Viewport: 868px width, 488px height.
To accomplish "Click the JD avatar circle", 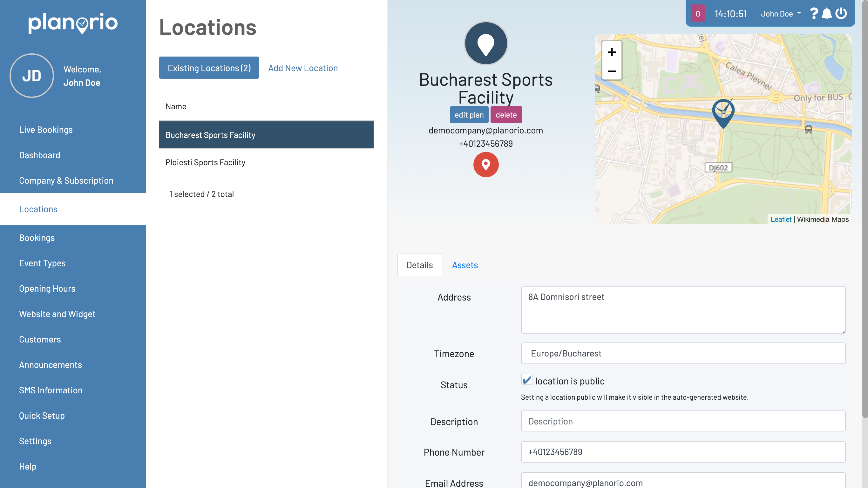I will click(32, 76).
